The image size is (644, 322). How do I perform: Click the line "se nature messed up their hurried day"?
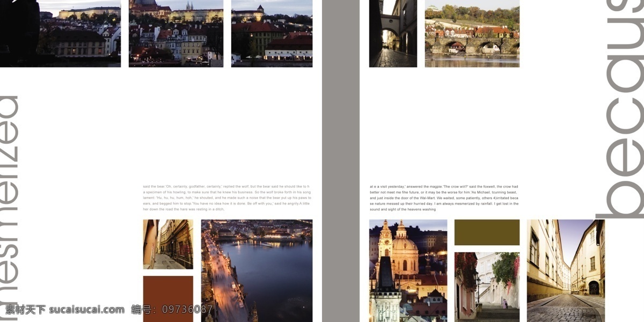pos(444,204)
